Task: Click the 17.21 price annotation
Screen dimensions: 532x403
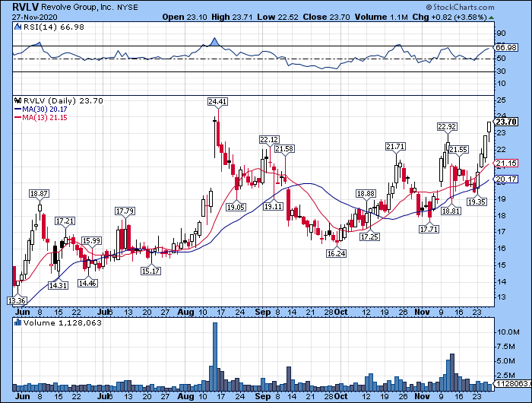Action: point(65,221)
